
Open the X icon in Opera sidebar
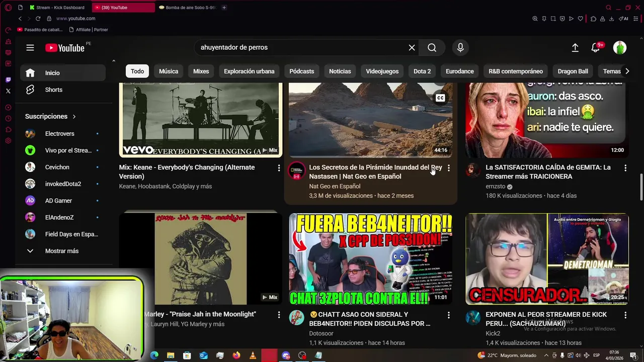coord(8,91)
